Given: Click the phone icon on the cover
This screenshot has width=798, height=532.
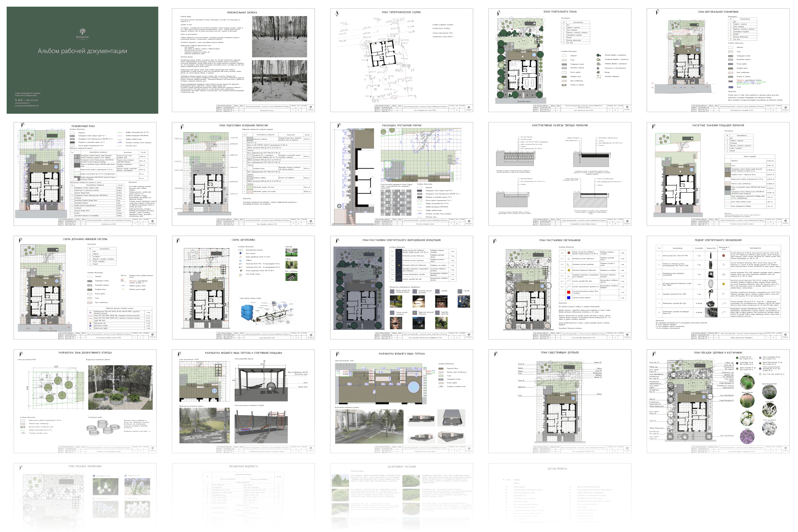Looking at the screenshot, I should coord(16,100).
